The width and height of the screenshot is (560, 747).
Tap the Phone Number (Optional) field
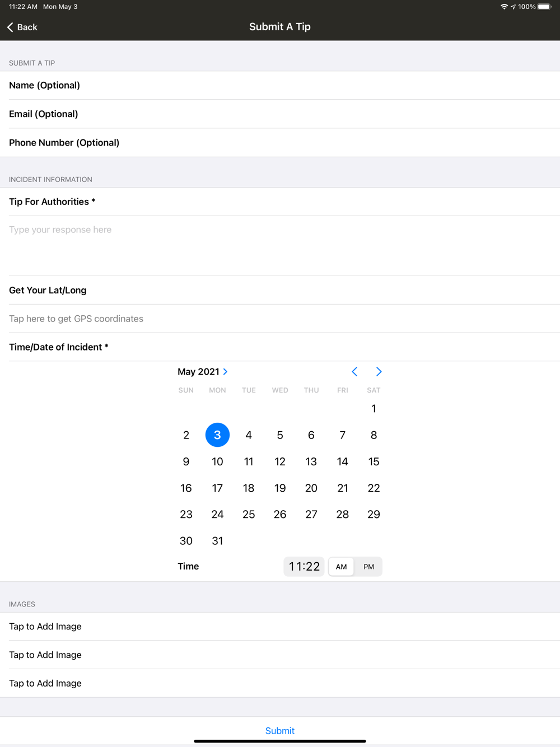tap(280, 142)
